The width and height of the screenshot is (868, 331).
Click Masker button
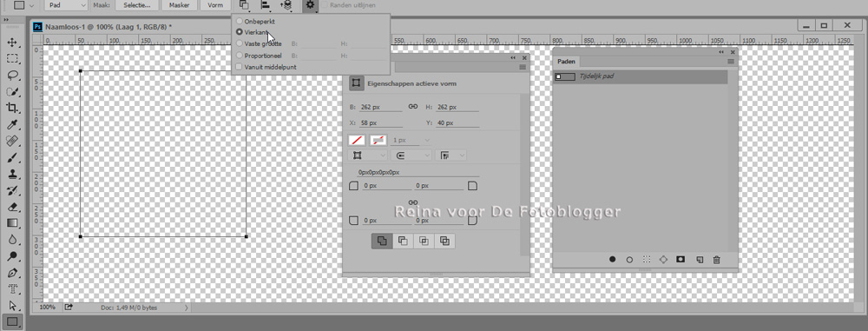179,5
